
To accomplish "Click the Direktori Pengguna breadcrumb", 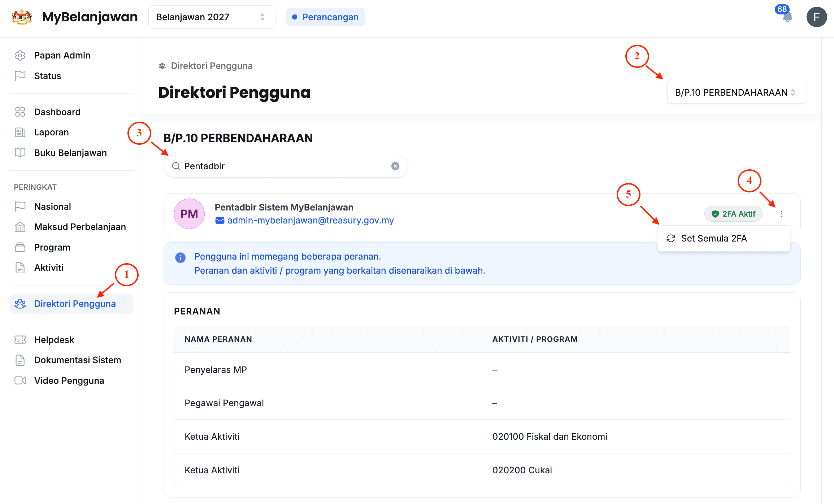I will (212, 66).
